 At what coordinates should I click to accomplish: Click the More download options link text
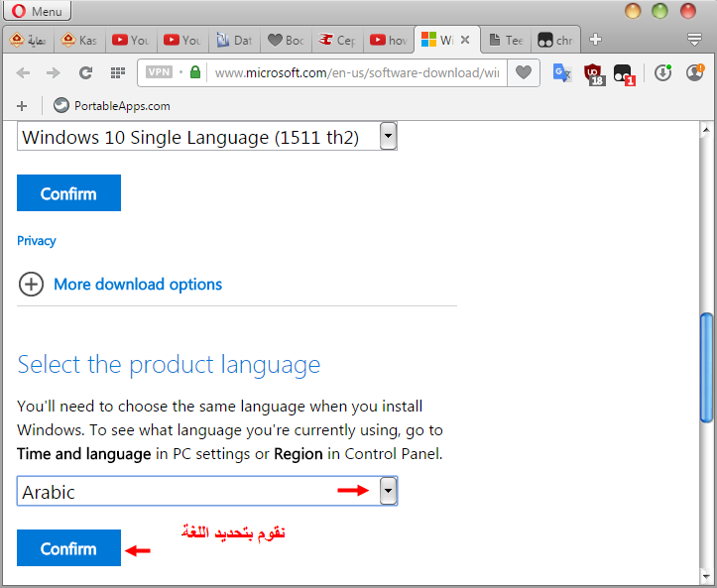tap(138, 285)
